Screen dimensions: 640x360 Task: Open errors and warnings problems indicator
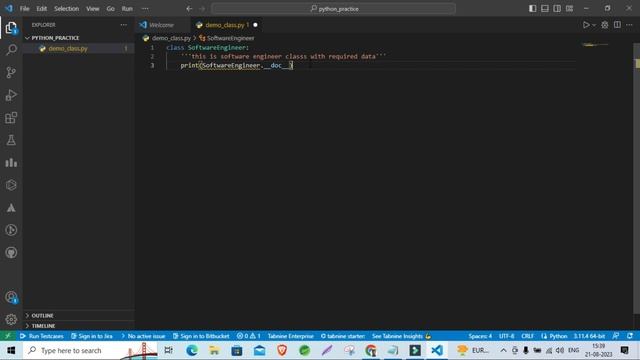[x=248, y=336]
